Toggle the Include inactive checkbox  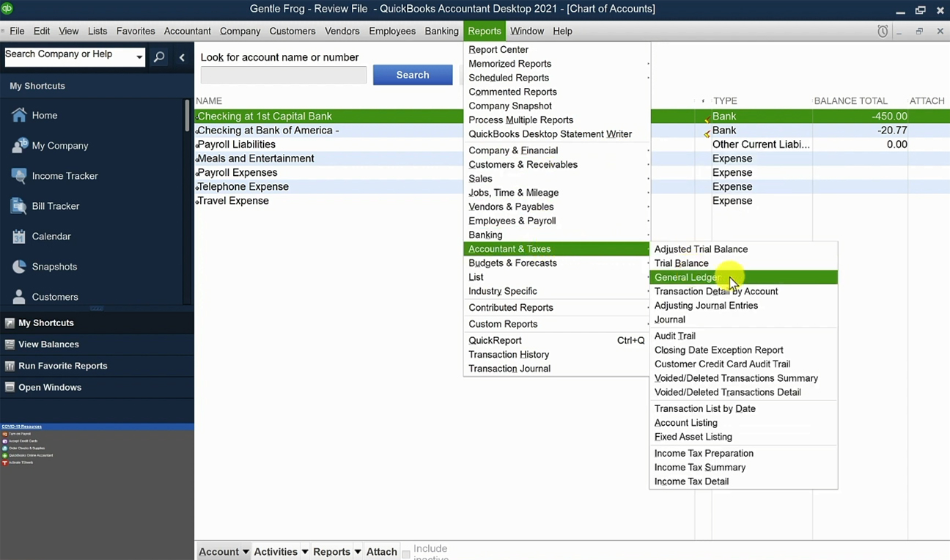coord(406,554)
